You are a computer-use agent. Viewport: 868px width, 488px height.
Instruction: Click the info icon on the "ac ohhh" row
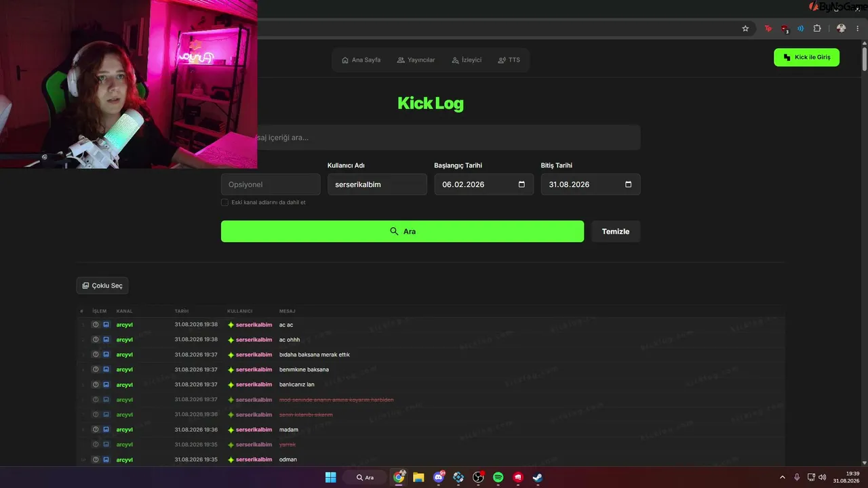[96, 340]
